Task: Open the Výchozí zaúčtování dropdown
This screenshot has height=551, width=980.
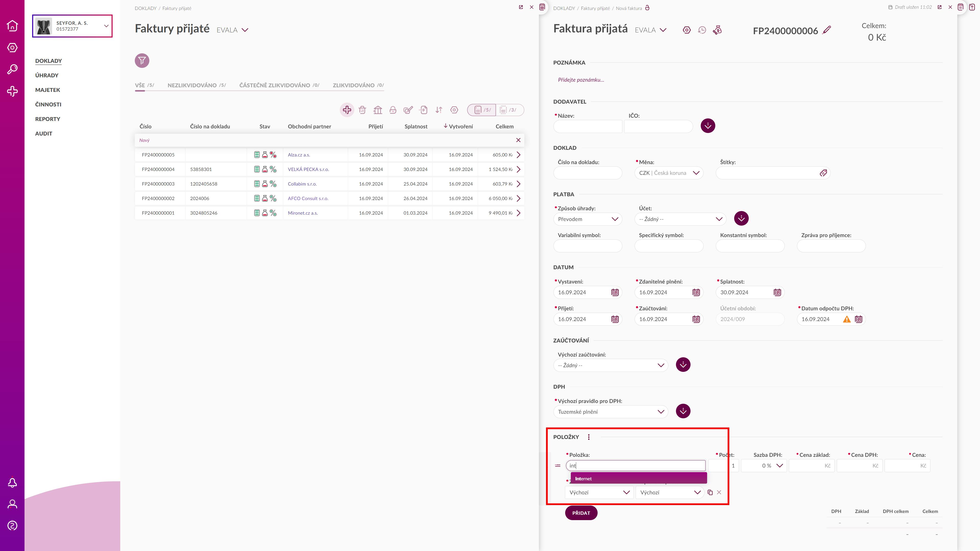Action: tap(611, 365)
